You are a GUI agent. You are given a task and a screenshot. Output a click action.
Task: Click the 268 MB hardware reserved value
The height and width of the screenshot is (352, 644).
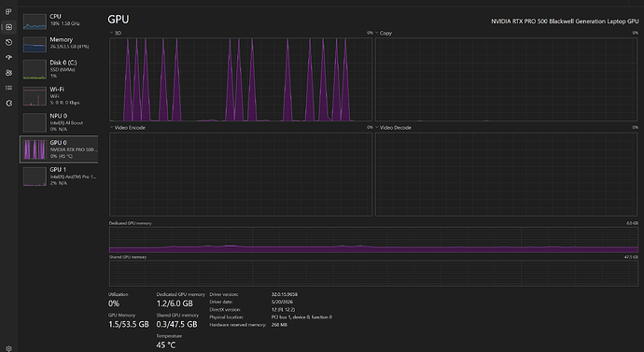coord(279,325)
